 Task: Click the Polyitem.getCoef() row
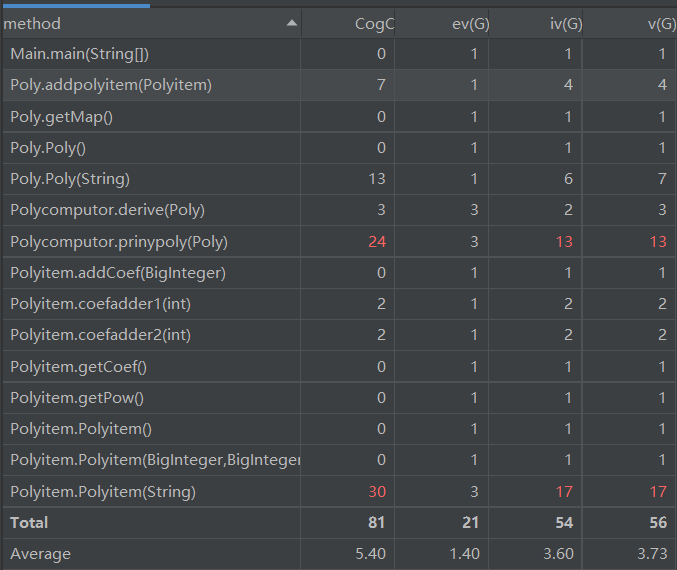click(x=78, y=367)
